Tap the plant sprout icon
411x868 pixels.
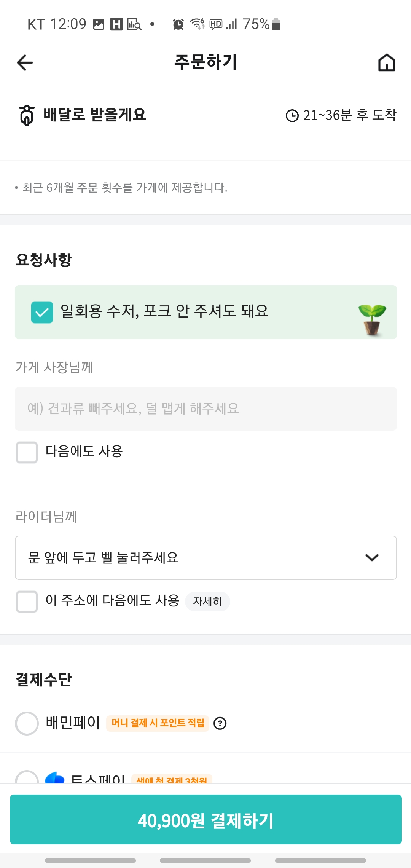point(372,319)
